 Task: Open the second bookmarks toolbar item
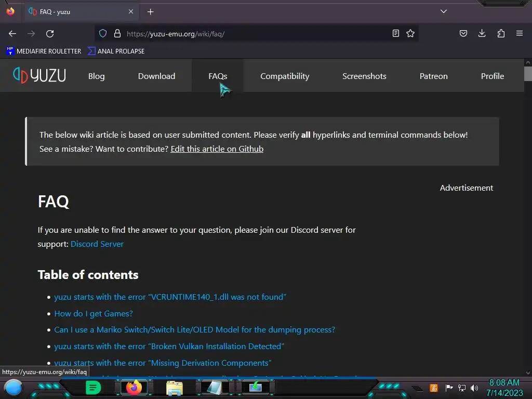coord(116,51)
